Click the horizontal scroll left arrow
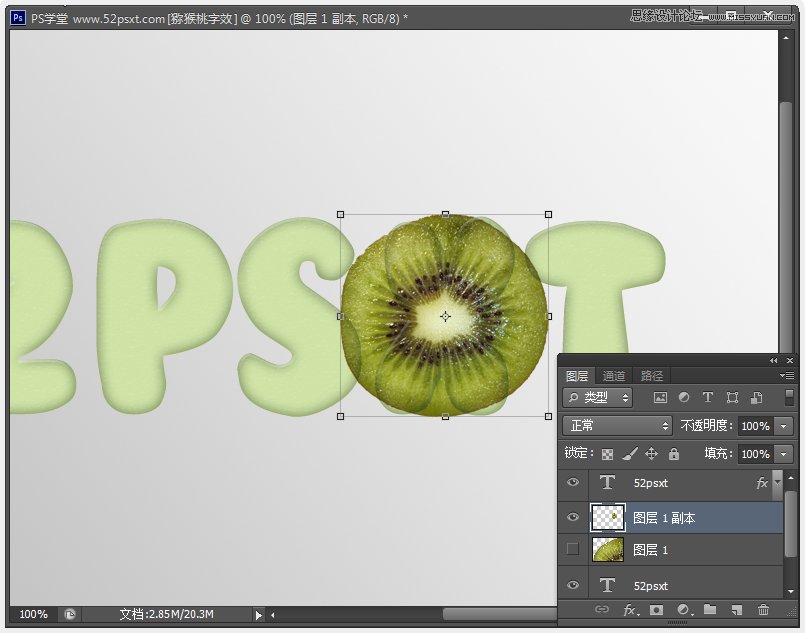The height and width of the screenshot is (633, 805). (x=273, y=615)
